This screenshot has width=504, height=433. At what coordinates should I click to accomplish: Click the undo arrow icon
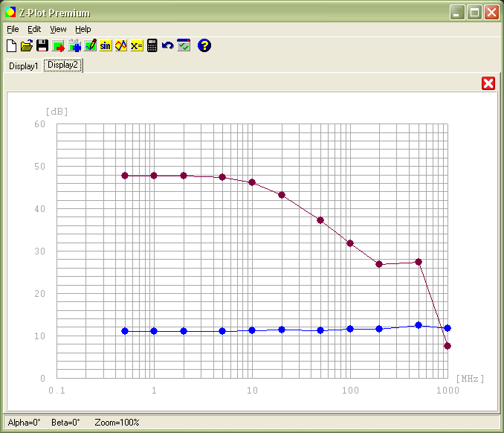click(168, 46)
